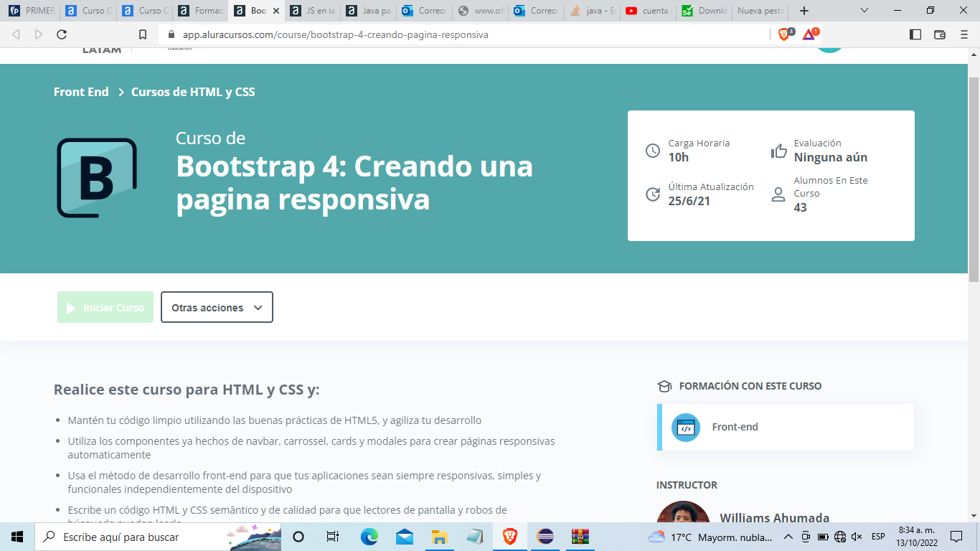Viewport: 980px width, 551px height.
Task: Click the Alumnos En Este Curso person icon
Action: (778, 194)
